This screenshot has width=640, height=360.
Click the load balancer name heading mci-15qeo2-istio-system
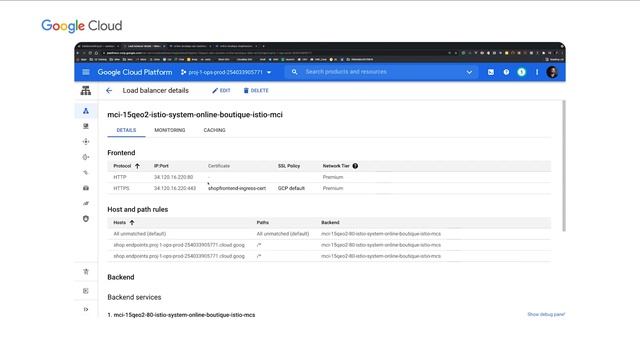tap(195, 115)
